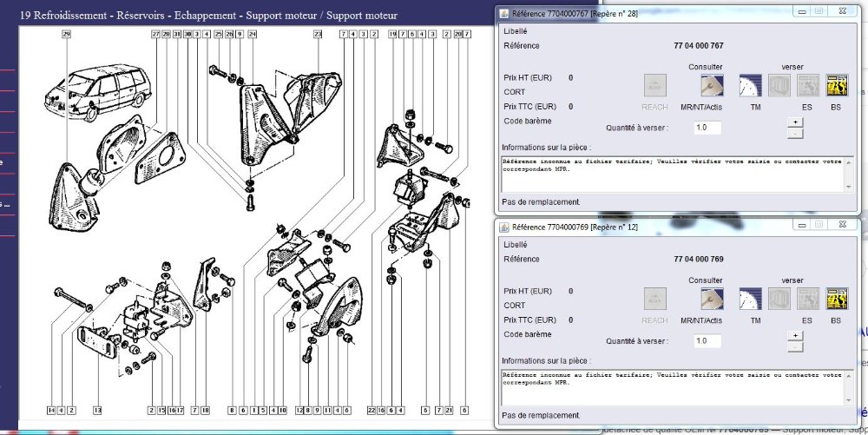Image resolution: width=868 pixels, height=435 pixels.
Task: Click the TM clock icon in the top dialog
Action: 750,84
